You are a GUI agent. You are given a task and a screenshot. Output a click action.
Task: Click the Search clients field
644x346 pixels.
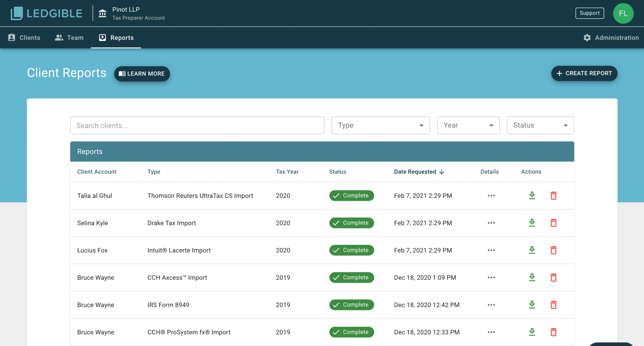point(197,125)
